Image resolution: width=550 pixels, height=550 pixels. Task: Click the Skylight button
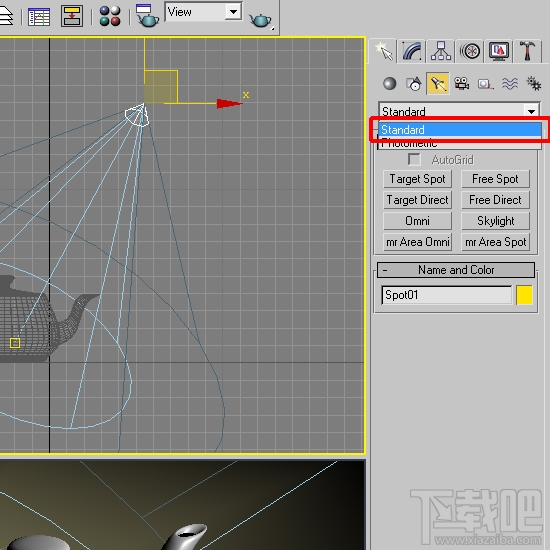tap(495, 221)
